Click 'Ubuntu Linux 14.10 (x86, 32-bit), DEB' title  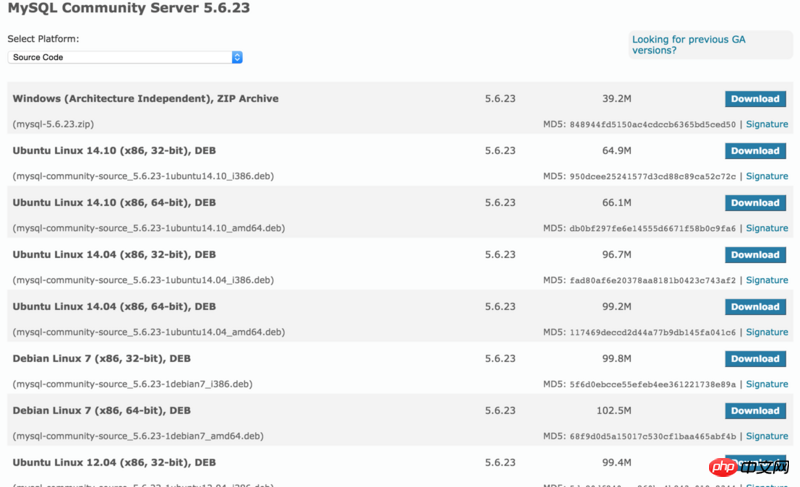tap(114, 150)
